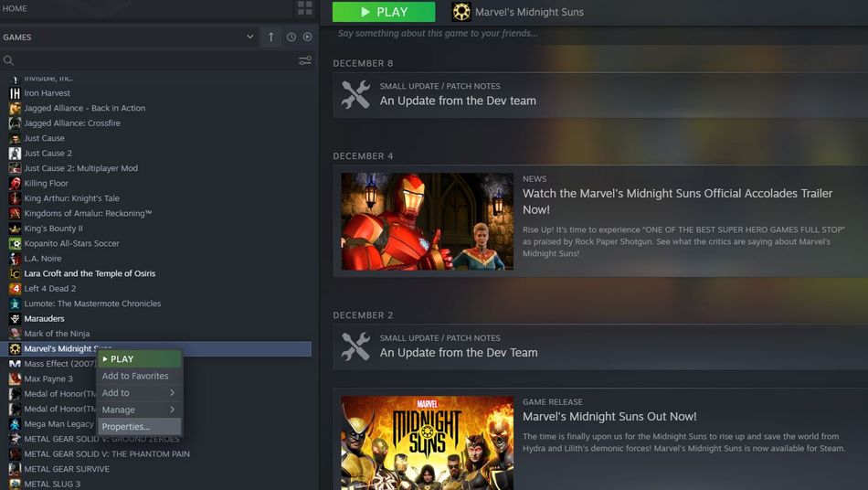
Task: Click the first Medal of Honor(TM) entry icon
Action: pos(15,393)
